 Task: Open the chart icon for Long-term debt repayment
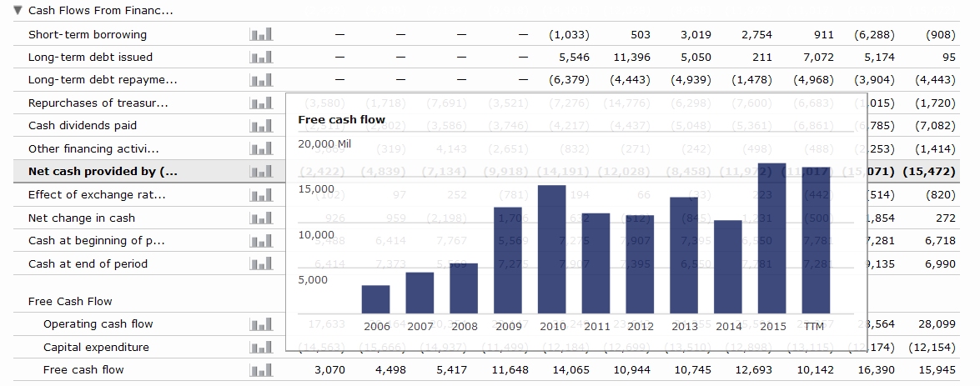tap(261, 80)
